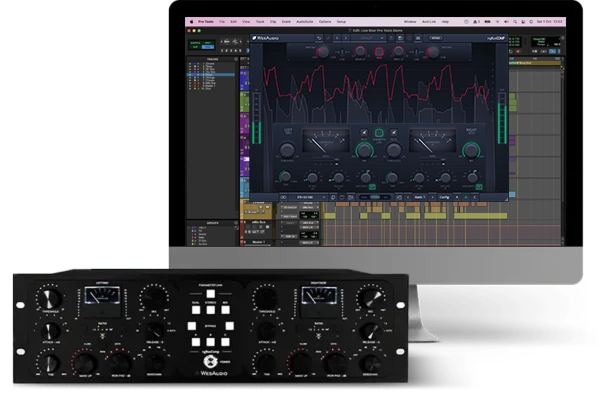Click the right channel green Mix knob
Viewport: 600px width, 404px height.
pyautogui.click(x=471, y=150)
